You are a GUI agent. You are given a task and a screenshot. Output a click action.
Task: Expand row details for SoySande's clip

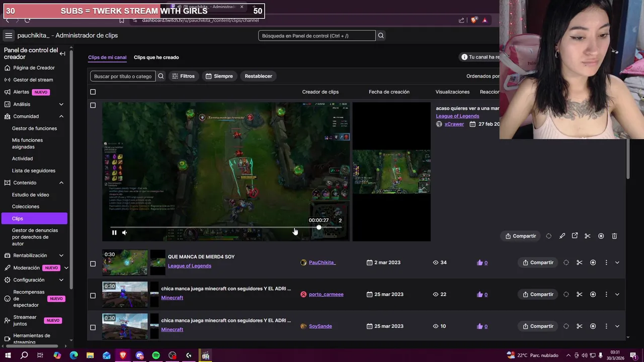617,326
